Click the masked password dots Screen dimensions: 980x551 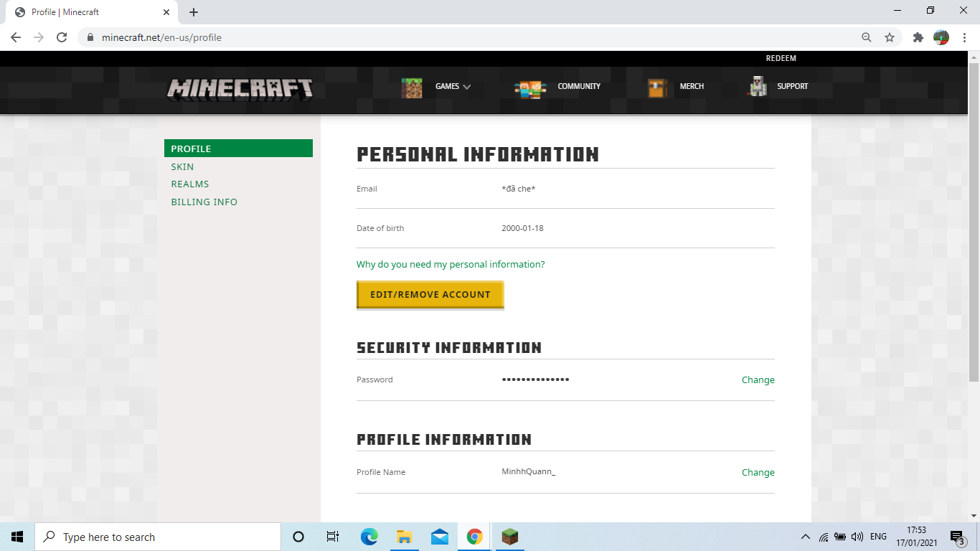(x=536, y=379)
